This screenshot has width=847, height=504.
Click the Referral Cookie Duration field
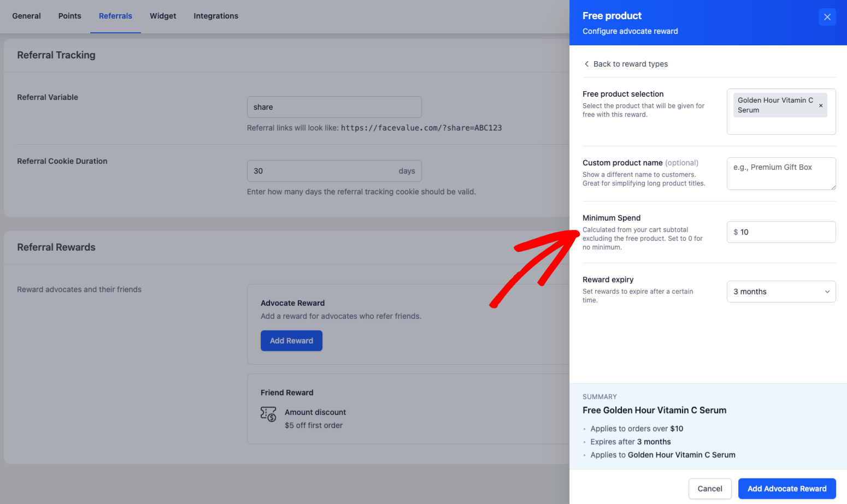(x=322, y=171)
